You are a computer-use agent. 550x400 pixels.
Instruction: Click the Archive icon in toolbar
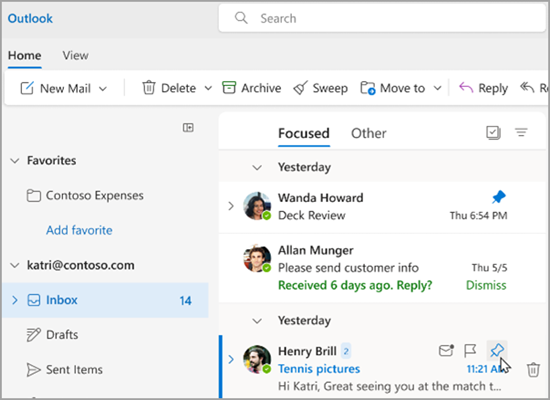tap(229, 88)
